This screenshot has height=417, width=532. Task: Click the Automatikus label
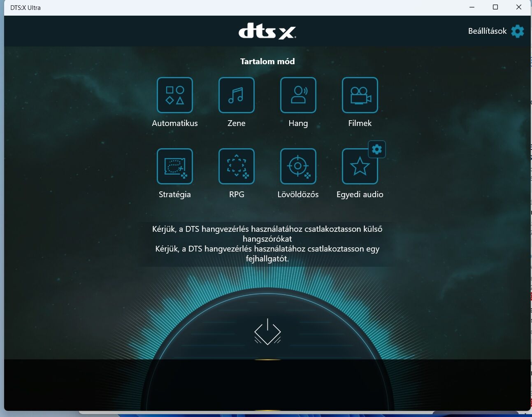pos(175,123)
